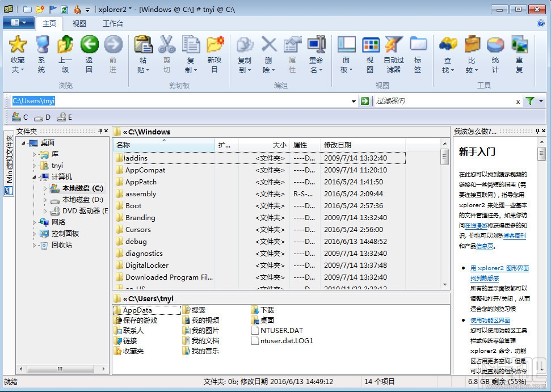Screen dimensions: 551x392
Task: Create a new item with 新项目
Action: [x=214, y=44]
